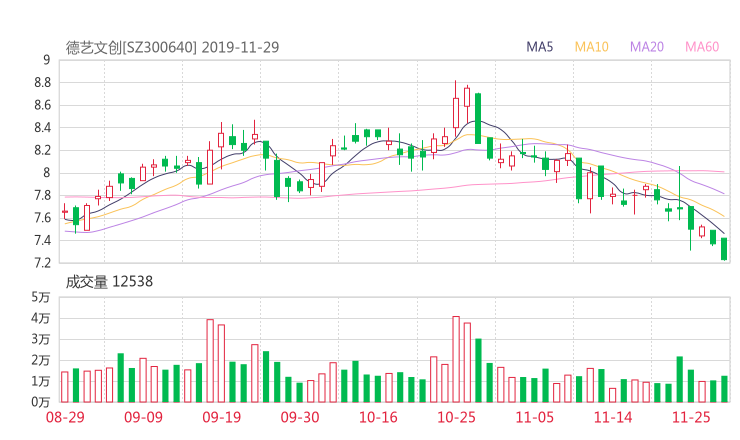Click the 11-14 date label
This screenshot has width=740, height=440.
pos(613,417)
